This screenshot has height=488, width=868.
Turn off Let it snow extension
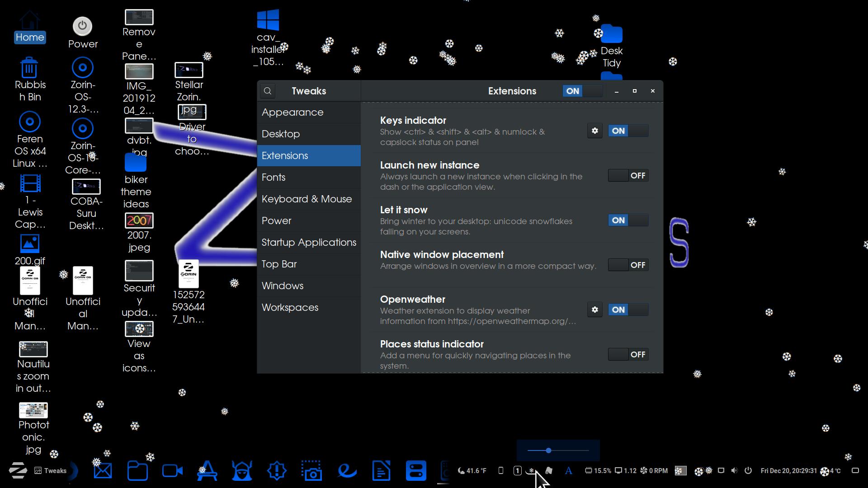coord(628,221)
